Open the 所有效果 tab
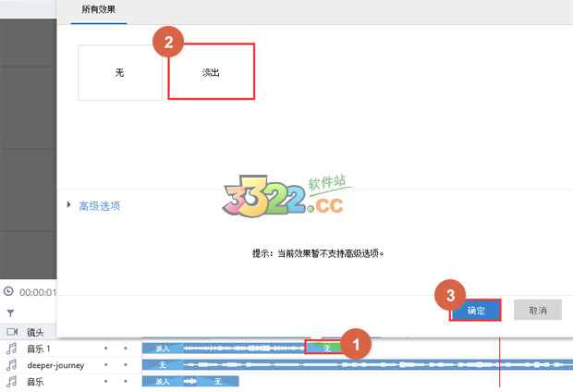Viewport: 573px width, 392px height. [x=99, y=9]
